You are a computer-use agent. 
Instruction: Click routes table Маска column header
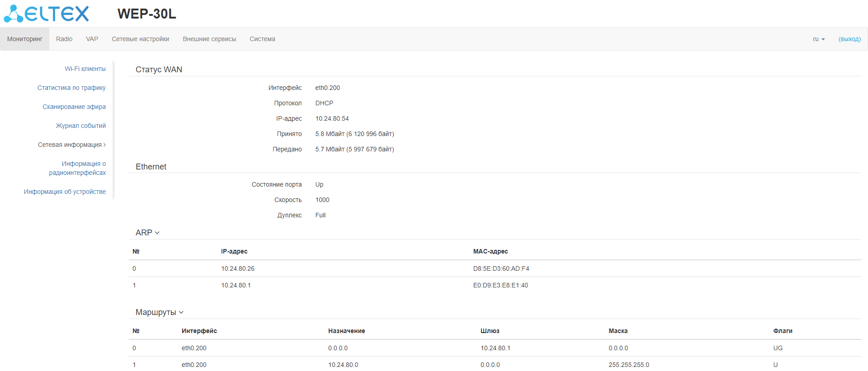(618, 331)
